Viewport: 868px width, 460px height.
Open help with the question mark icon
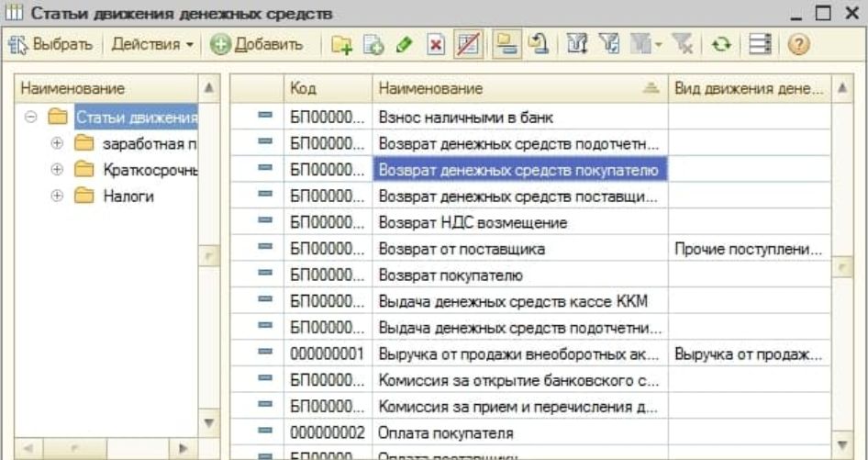click(x=798, y=45)
